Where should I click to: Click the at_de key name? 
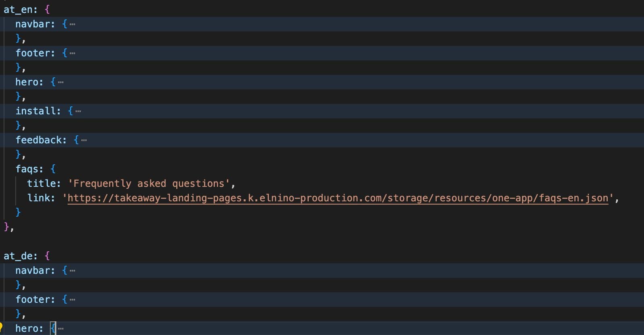click(18, 256)
